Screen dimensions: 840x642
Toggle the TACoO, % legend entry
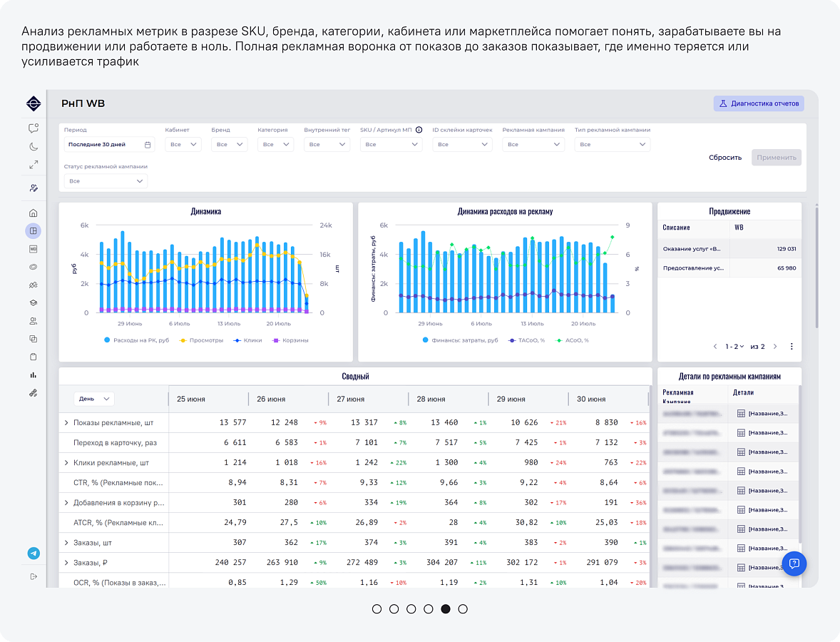click(x=527, y=340)
